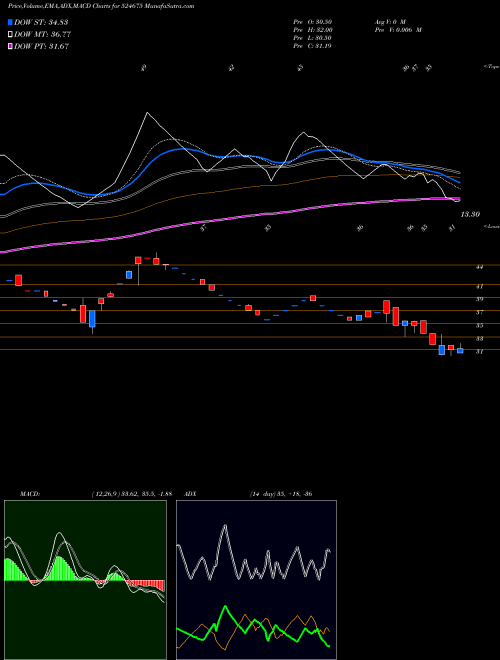
Task: Click the 'Pre V: 0.006 M' volume text
Action: point(398,30)
